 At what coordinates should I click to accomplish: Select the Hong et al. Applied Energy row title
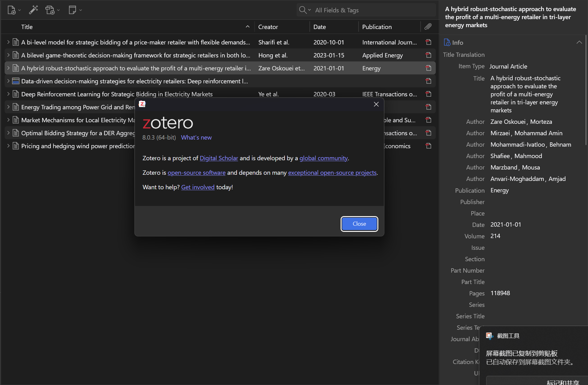click(136, 55)
